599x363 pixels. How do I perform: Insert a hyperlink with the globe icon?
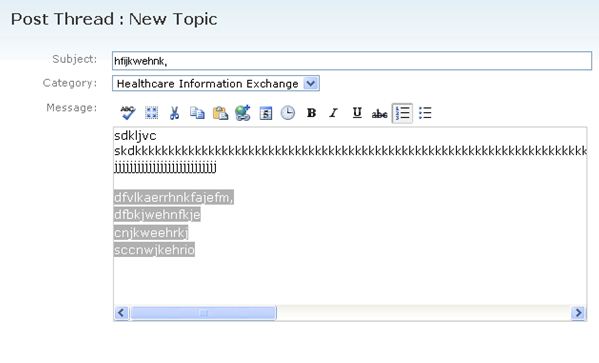coord(243,113)
